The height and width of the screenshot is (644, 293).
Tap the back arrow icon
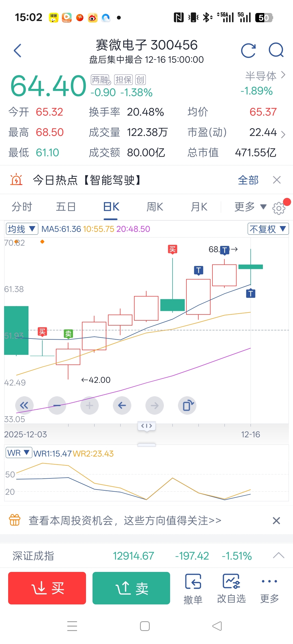[18, 51]
